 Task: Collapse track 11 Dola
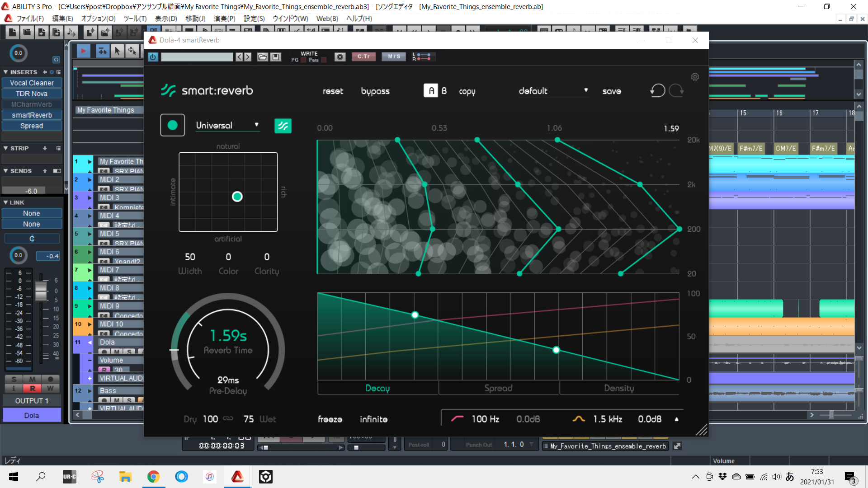pos(90,342)
